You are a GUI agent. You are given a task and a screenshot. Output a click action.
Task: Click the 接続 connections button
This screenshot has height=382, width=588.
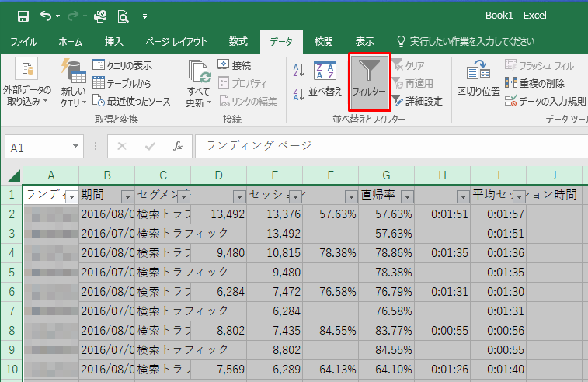tap(235, 65)
